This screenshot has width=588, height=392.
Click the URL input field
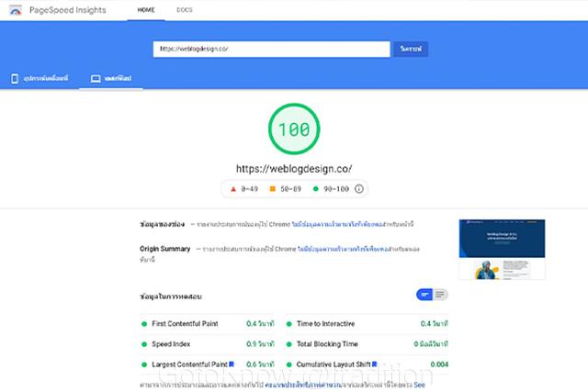272,49
